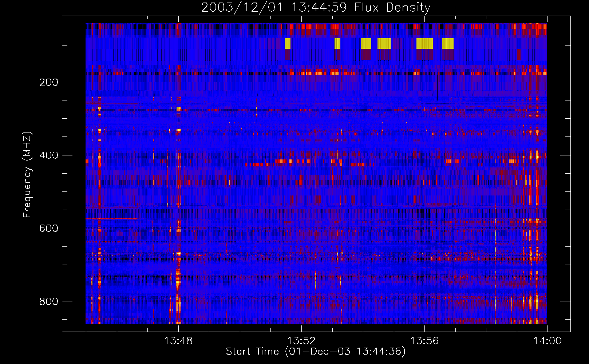The width and height of the screenshot is (589, 364).
Task: Click the 13:56 time tick label
Action: 424,341
